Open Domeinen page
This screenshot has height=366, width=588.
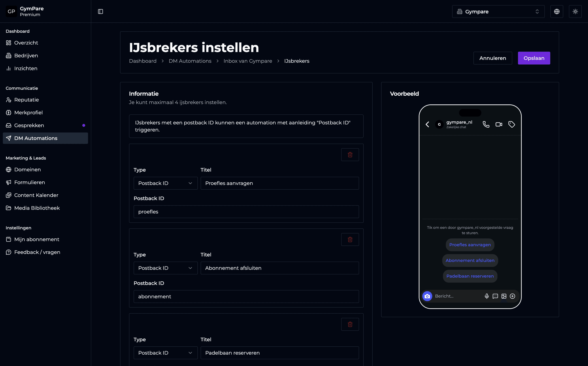(x=45, y=169)
